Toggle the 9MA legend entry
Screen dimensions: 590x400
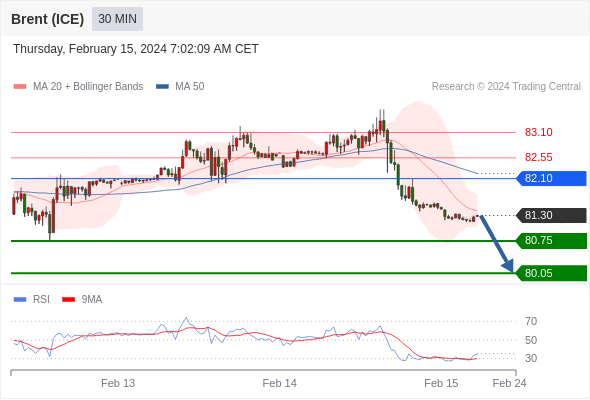pos(82,300)
